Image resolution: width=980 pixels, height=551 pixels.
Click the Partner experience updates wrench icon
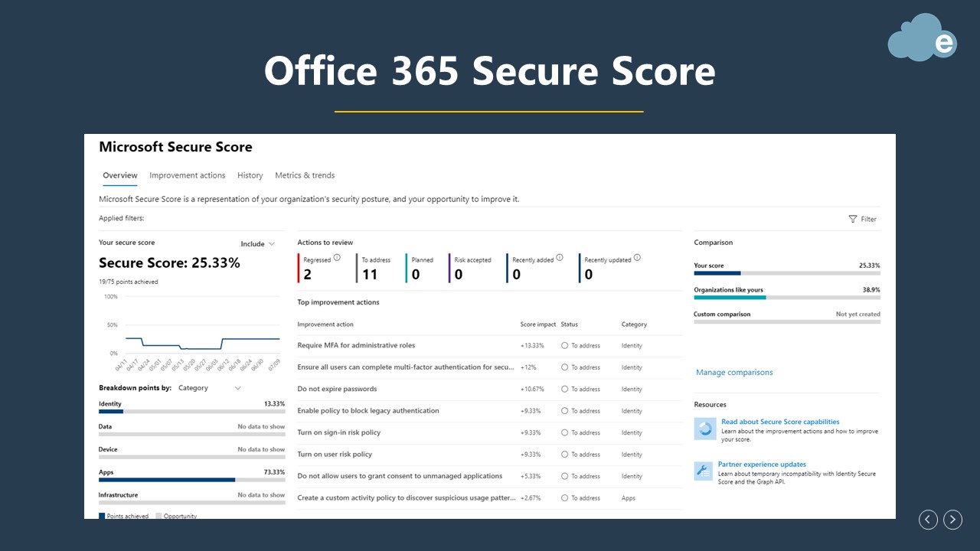pyautogui.click(x=704, y=471)
